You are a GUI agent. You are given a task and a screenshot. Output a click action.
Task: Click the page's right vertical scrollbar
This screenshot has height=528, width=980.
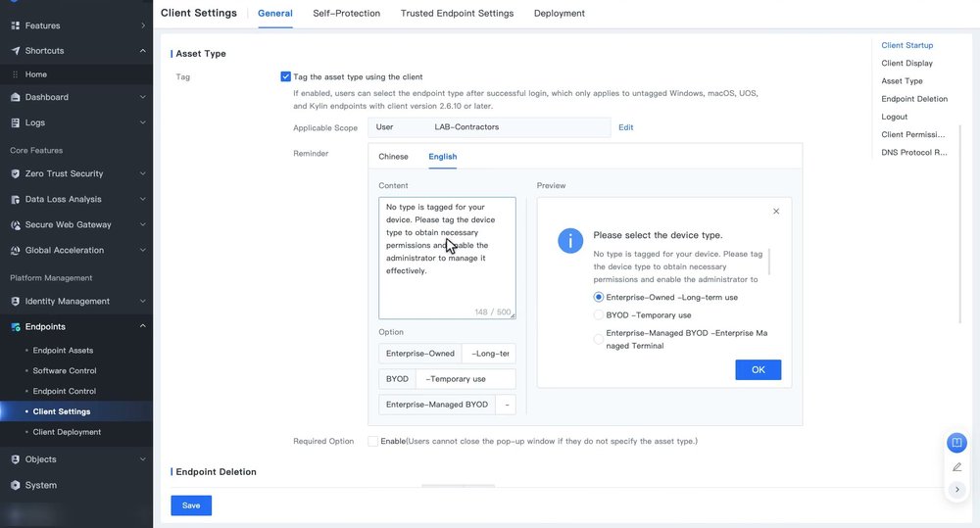[x=960, y=223]
